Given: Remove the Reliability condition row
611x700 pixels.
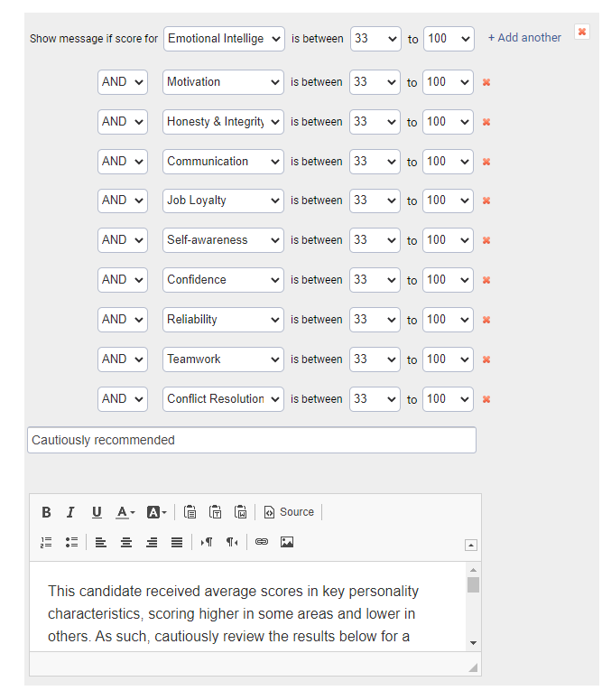Looking at the screenshot, I should 486,320.
